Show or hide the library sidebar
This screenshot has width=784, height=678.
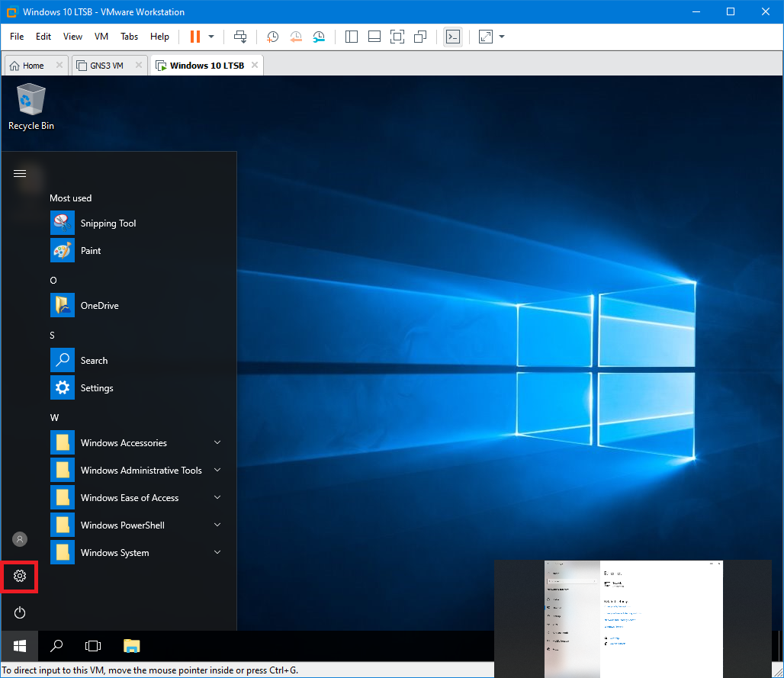352,37
